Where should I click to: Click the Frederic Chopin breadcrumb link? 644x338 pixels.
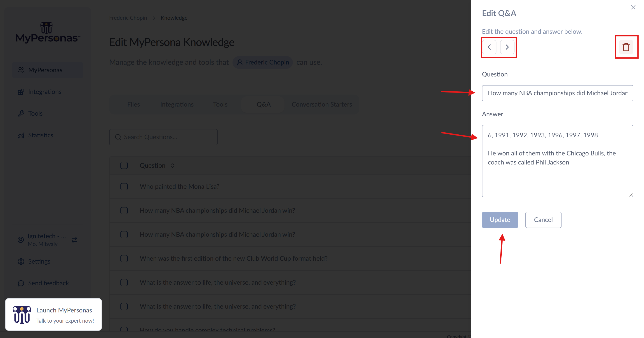coord(128,18)
